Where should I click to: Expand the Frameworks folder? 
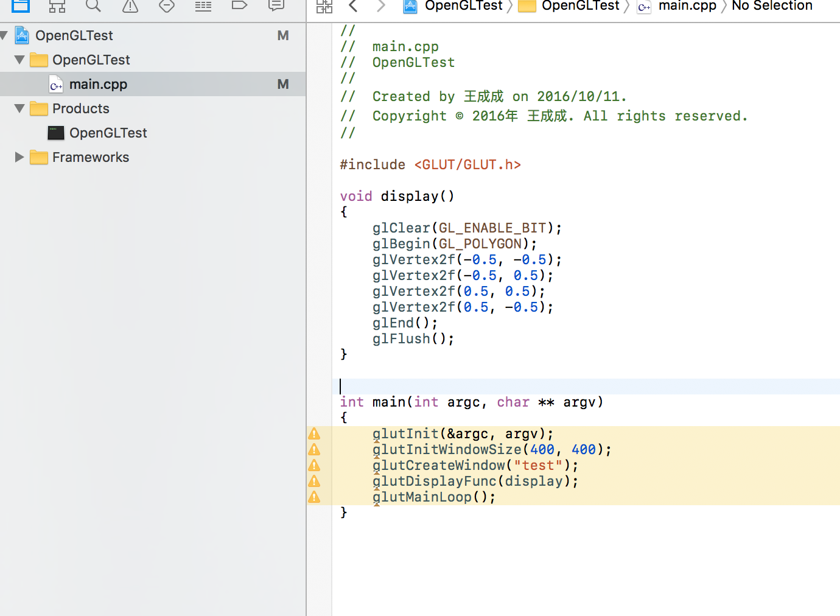pos(19,157)
